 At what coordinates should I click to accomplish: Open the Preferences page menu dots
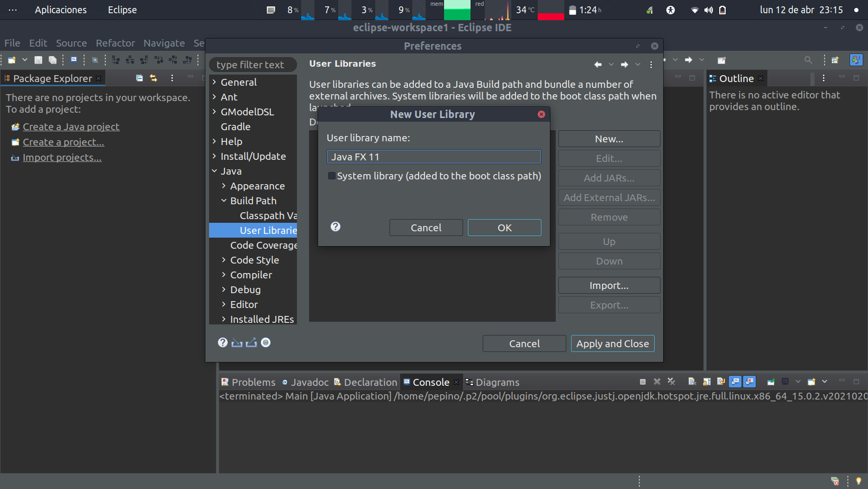[x=651, y=64]
